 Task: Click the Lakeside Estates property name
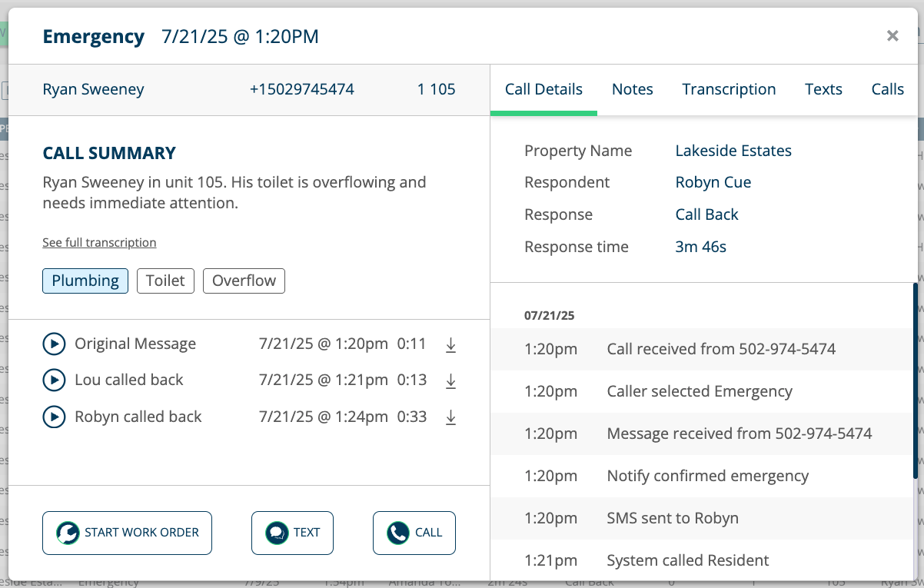(x=733, y=151)
